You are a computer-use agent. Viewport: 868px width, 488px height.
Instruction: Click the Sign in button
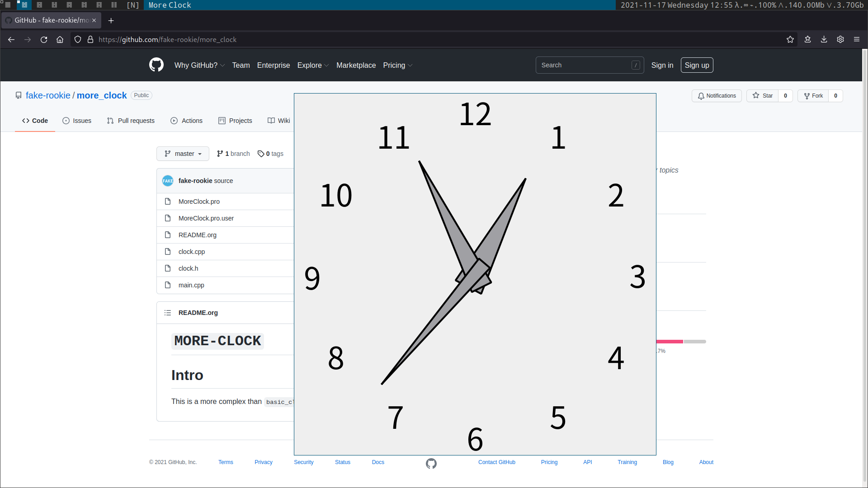tap(662, 65)
